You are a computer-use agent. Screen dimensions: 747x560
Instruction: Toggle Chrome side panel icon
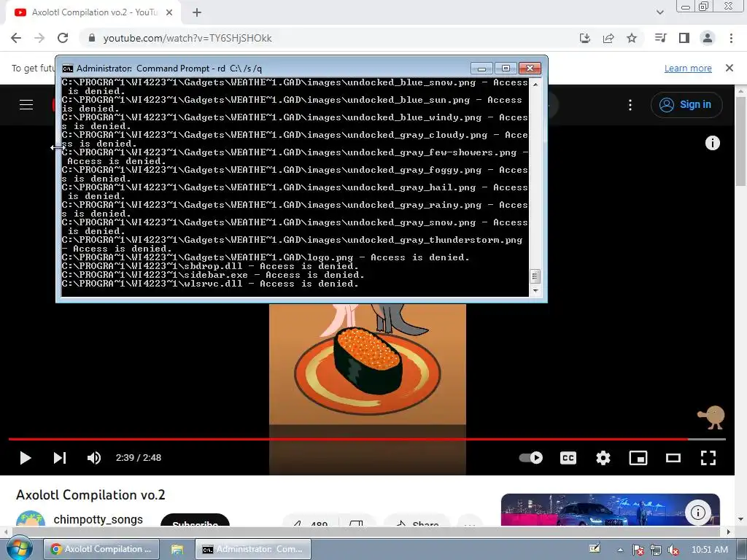[x=684, y=38]
